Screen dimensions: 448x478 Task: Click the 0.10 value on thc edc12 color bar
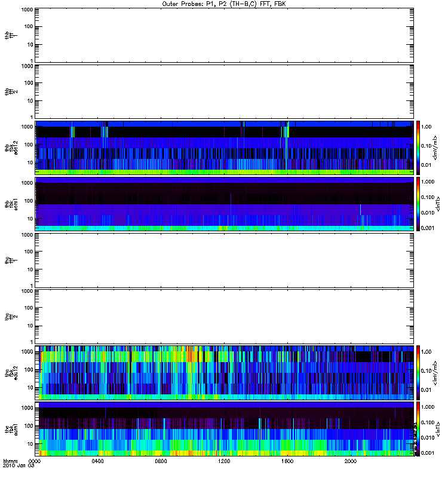426,371
